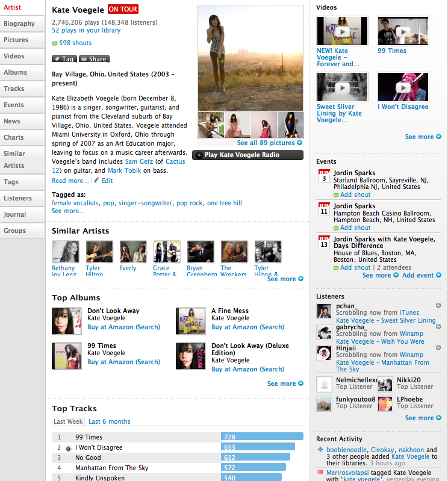Open the Albums sidebar tab
This screenshot has width=448, height=481.
point(22,72)
